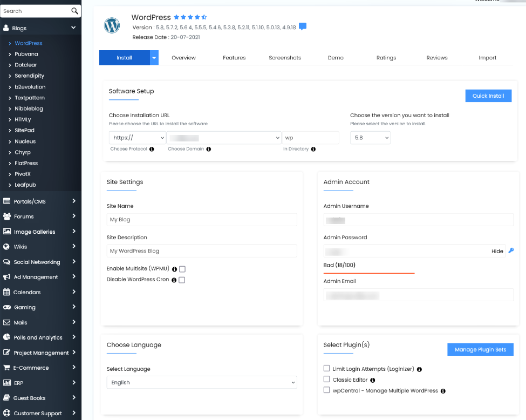Enable Multisite (WPMU) checkbox

182,269
